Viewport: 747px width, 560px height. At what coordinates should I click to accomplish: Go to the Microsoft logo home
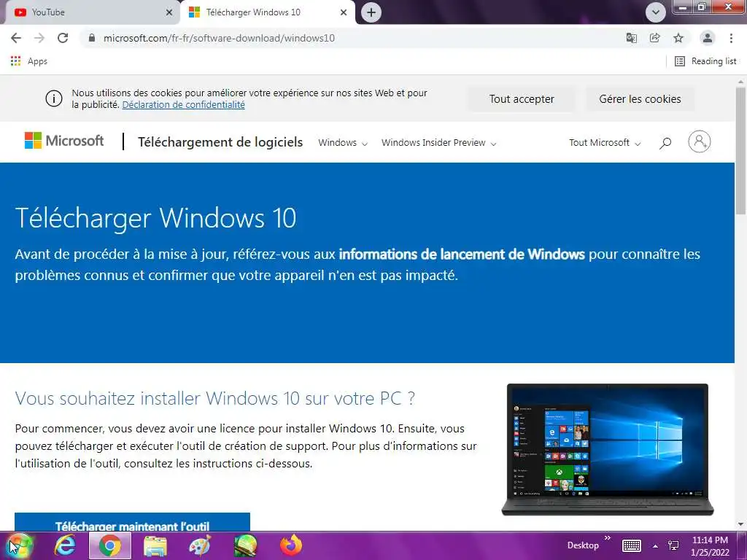coord(64,141)
